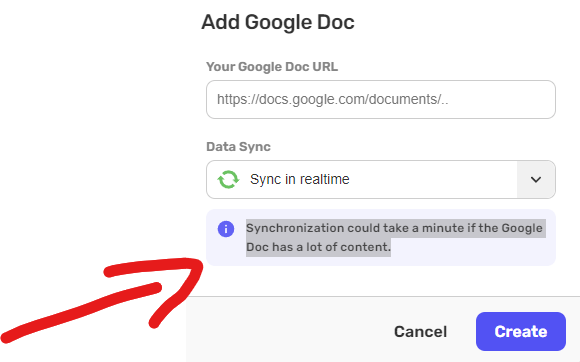The image size is (580, 362).
Task: Select the 'Sync in realtime' option text
Action: tap(300, 179)
